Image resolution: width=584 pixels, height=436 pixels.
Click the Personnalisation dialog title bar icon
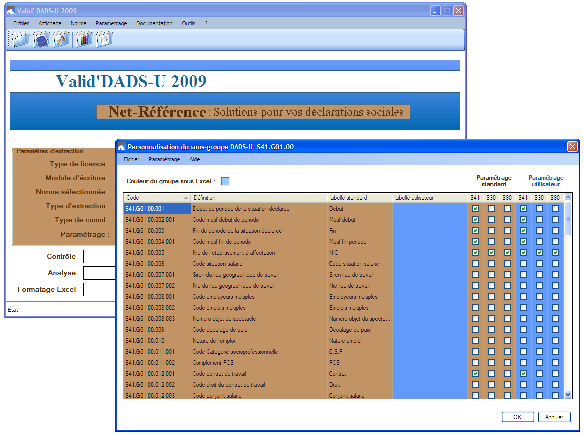[121, 147]
